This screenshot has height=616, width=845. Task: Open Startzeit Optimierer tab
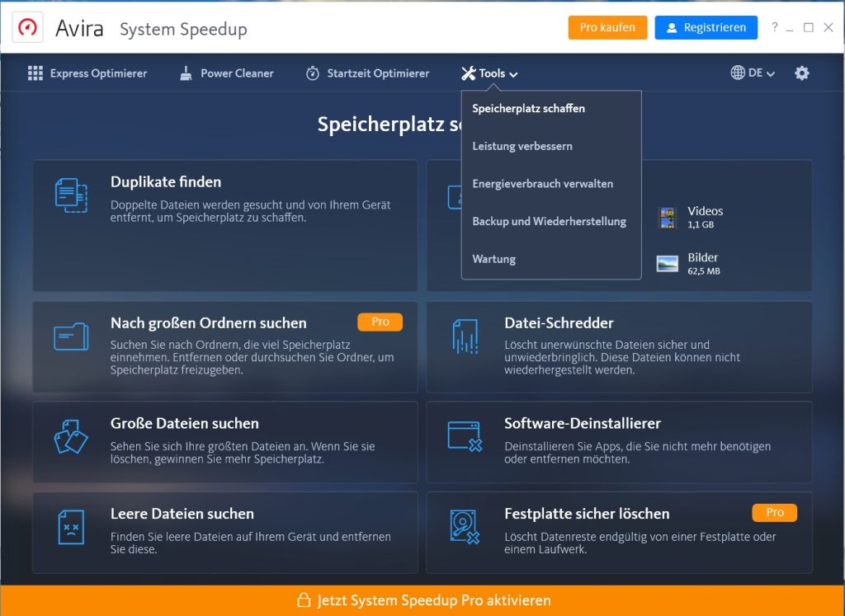point(367,73)
